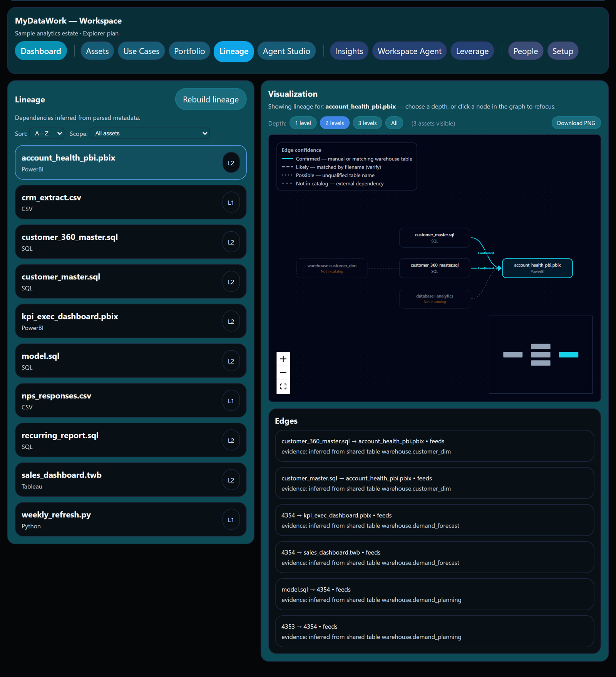Open edge customer_master.sql → account_health_pbi.pbix
Screen dimensions: 616x677
(x=434, y=483)
